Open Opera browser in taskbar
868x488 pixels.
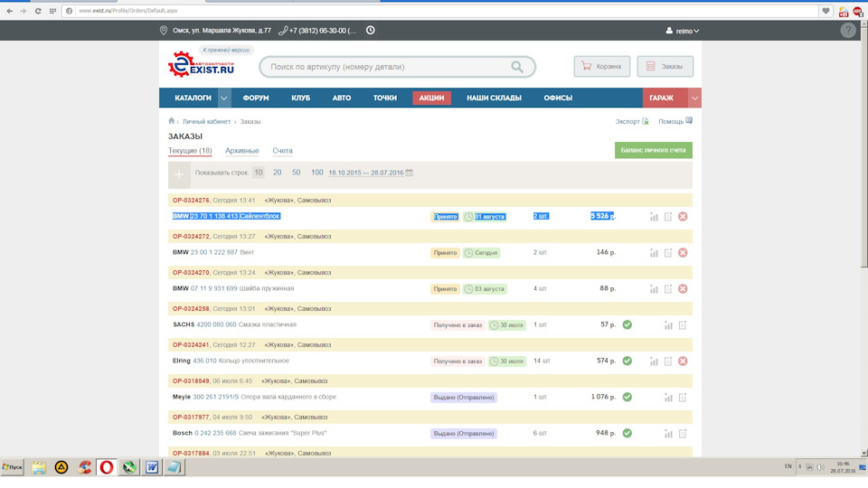click(x=107, y=467)
